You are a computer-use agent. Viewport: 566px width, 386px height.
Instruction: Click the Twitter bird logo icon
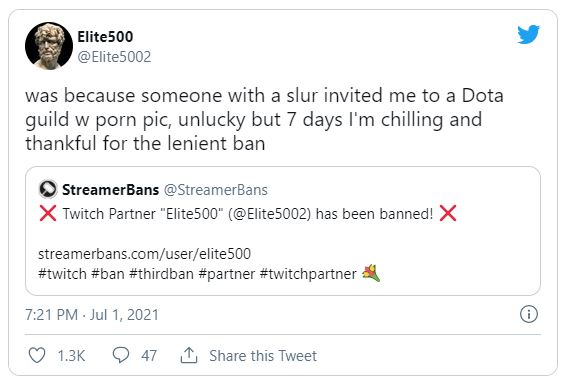coord(528,35)
